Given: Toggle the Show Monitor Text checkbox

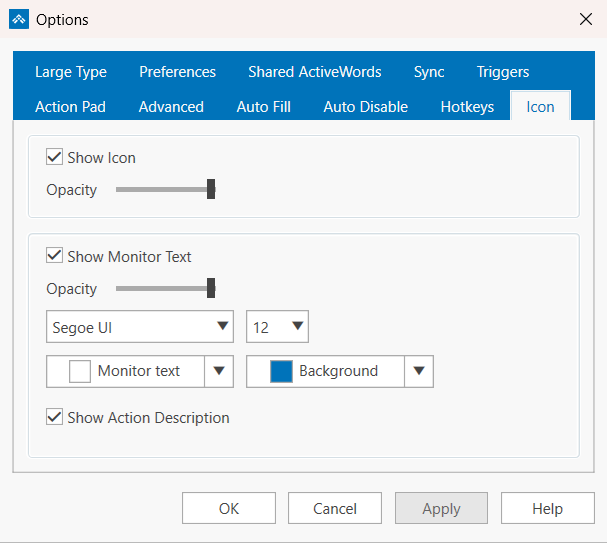Looking at the screenshot, I should coord(54,256).
